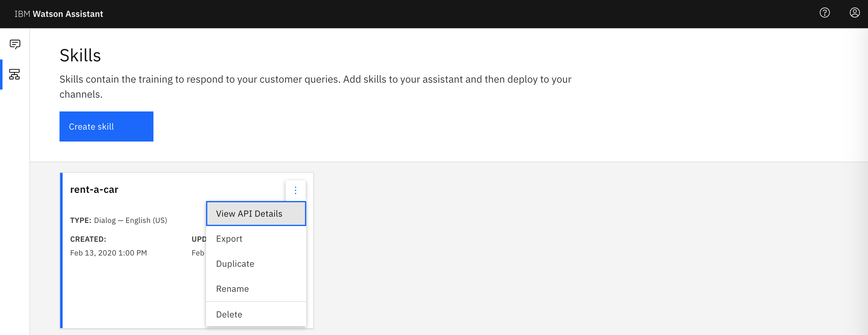
Task: Click the IBM Watson Assistant header title
Action: (59, 14)
